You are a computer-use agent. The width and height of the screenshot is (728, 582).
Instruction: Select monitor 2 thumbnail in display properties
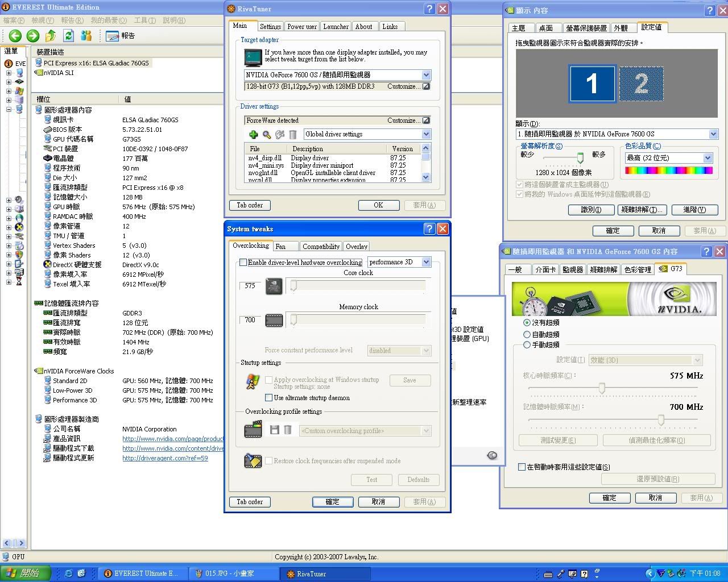[641, 84]
